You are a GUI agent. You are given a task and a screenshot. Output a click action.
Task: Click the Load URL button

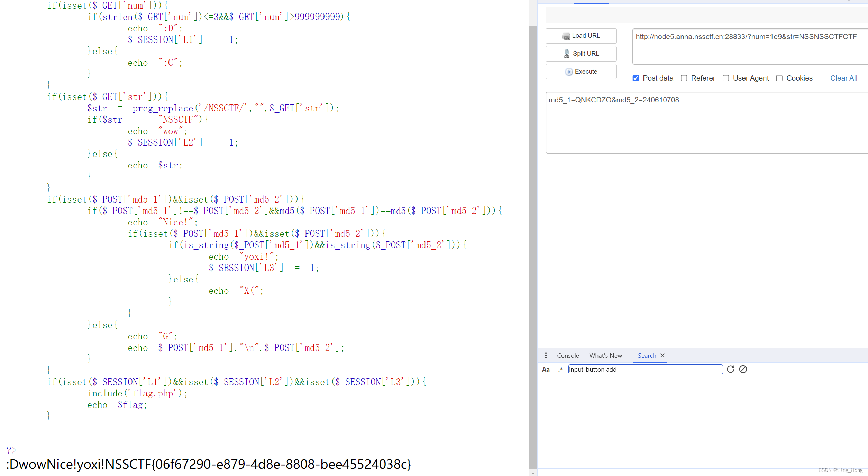[x=581, y=36]
